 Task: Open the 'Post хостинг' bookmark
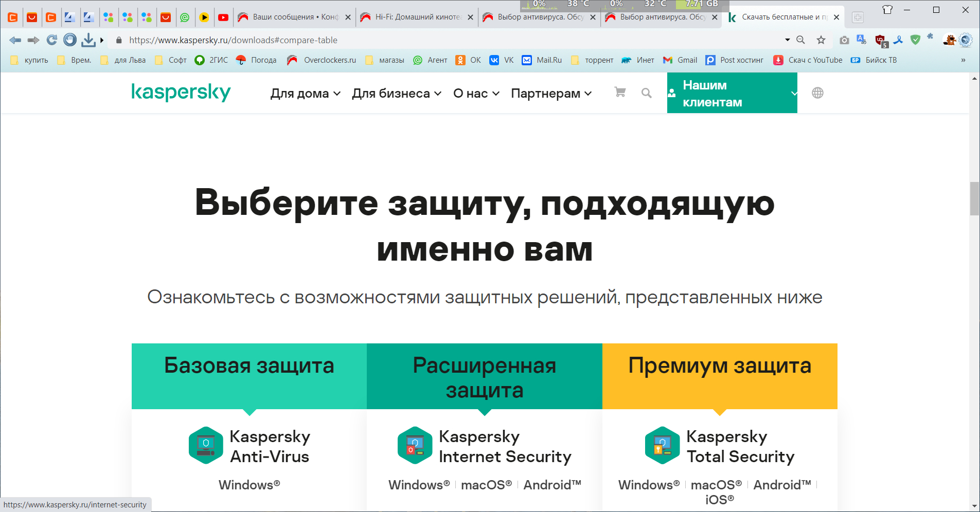click(x=734, y=60)
